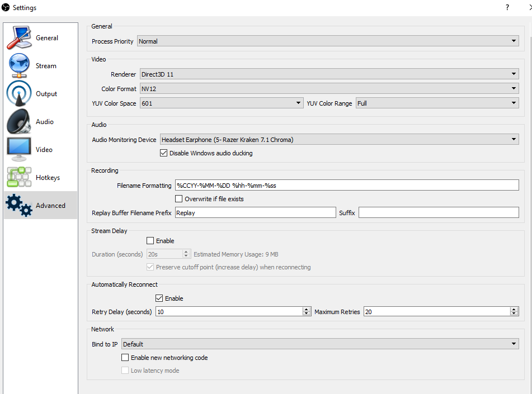Viewport: 532px width, 394px height.
Task: Click the Audio Monitoring Device label
Action: (124, 140)
